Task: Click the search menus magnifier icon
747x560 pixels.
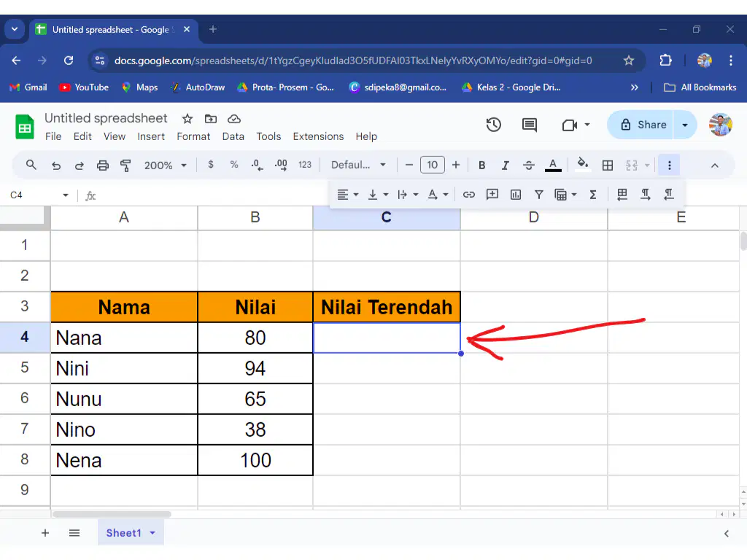Action: [x=31, y=166]
